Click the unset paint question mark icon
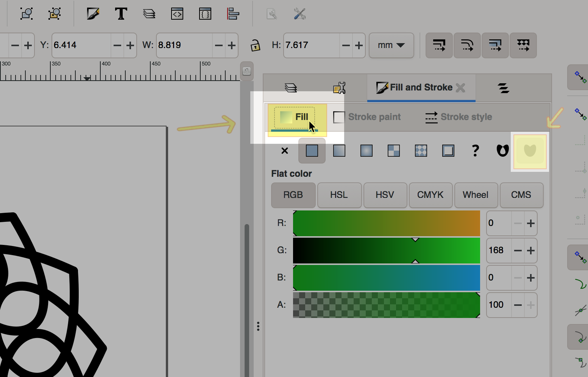Screen dimensions: 588x377 click(475, 151)
